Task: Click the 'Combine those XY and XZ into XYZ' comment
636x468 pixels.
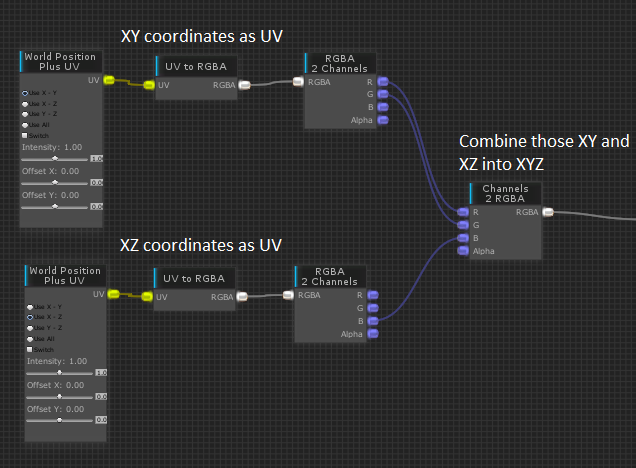Action: tap(544, 152)
